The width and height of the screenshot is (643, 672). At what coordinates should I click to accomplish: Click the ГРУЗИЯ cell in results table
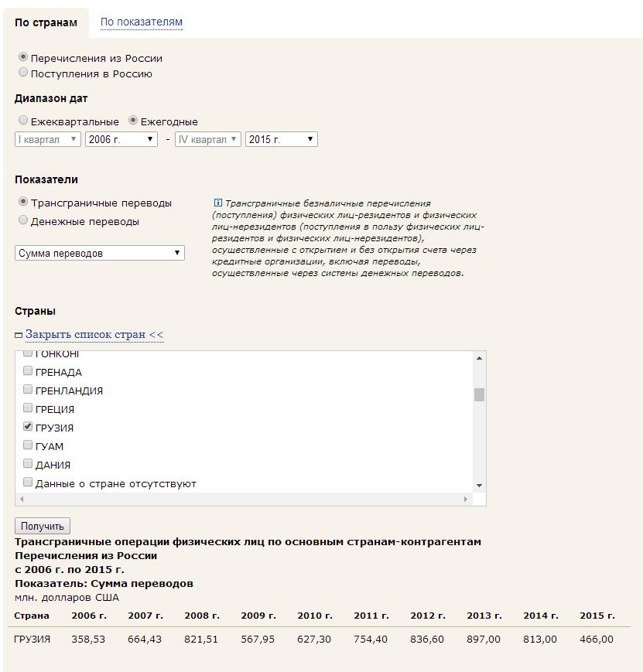32,639
